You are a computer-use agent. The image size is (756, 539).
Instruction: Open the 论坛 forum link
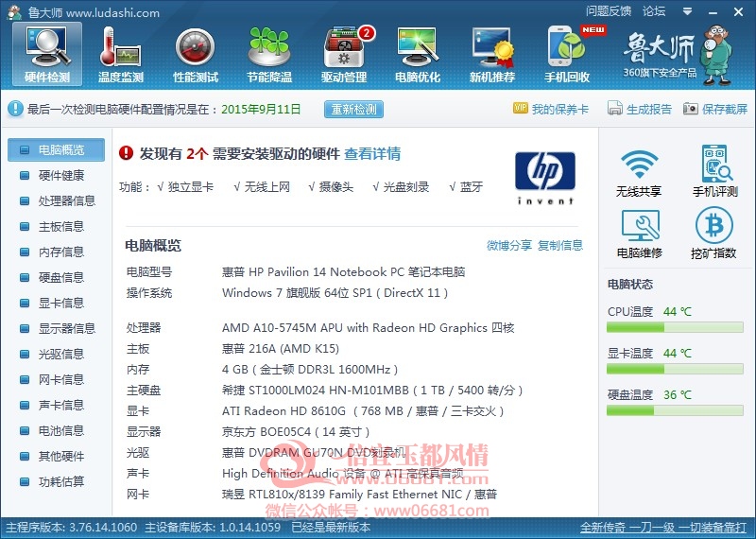[654, 11]
